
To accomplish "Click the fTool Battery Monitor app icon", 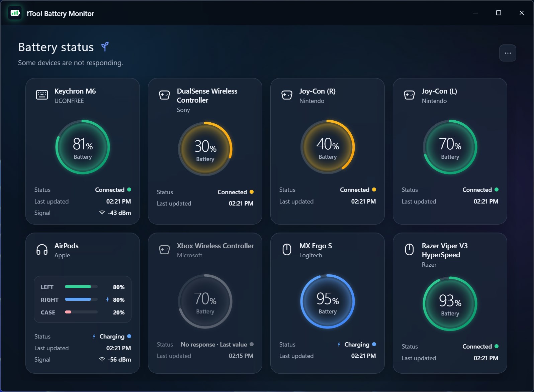I will coord(15,13).
